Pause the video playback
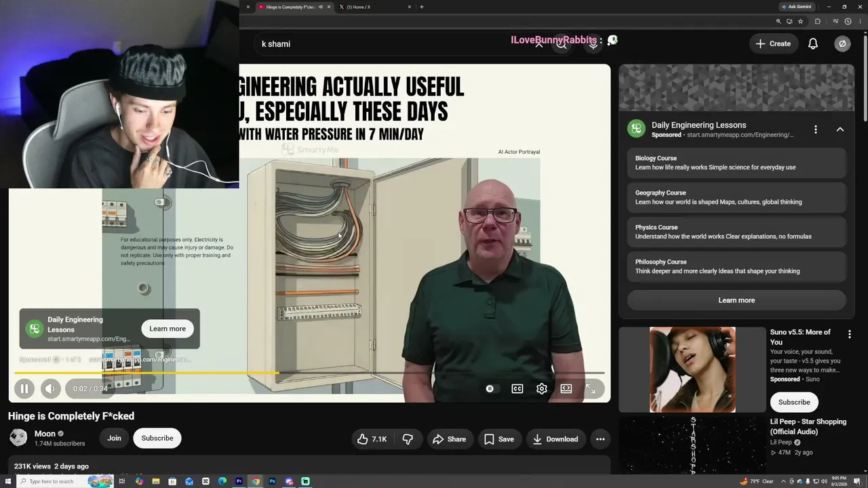 [24, 388]
